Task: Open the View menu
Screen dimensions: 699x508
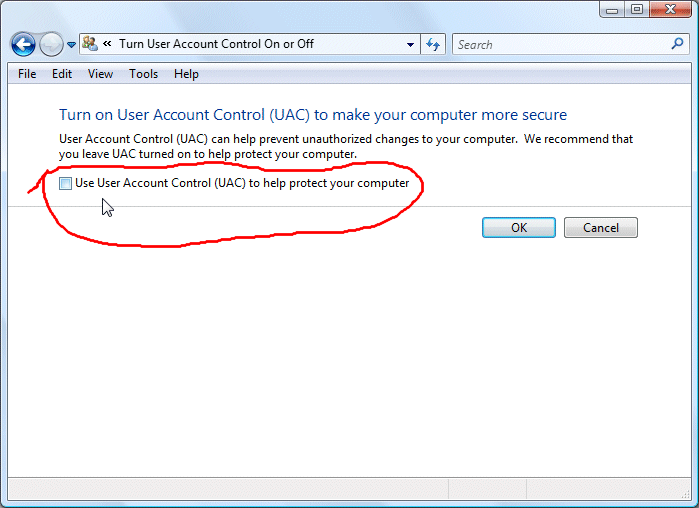Action: (x=100, y=74)
